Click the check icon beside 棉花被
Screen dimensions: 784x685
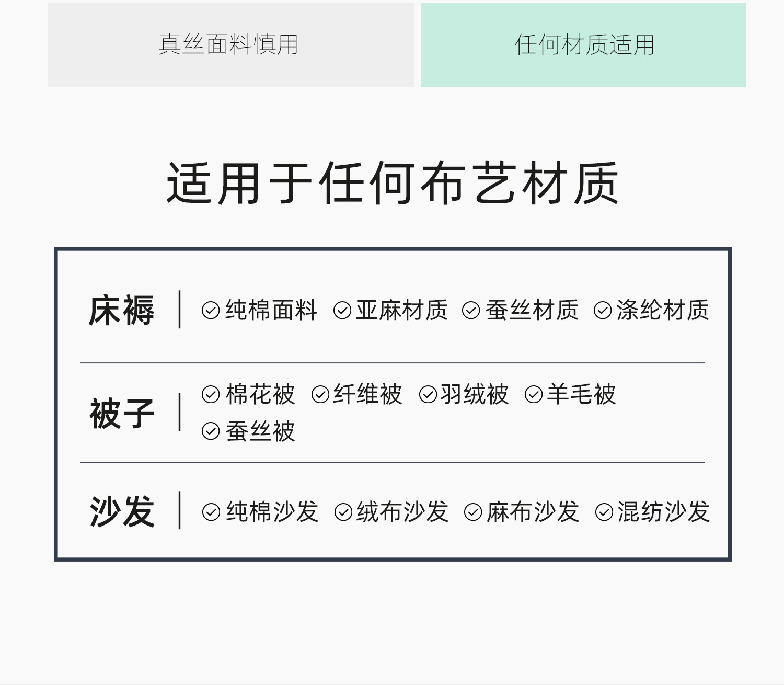click(x=211, y=395)
